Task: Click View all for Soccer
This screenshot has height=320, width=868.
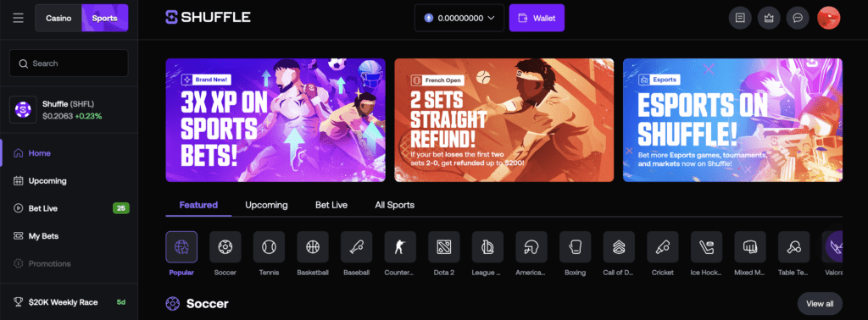Action: coord(820,303)
